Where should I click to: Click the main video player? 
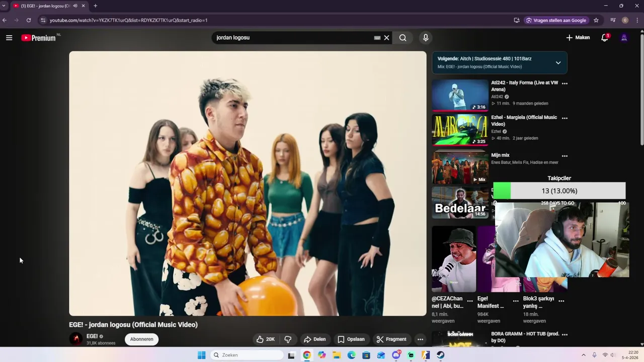(x=248, y=184)
